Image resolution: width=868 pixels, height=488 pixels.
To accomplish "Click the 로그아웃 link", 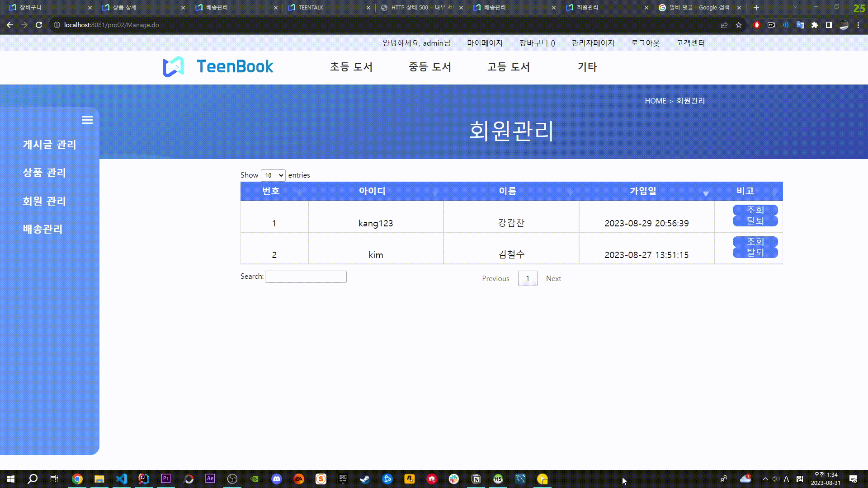I will click(645, 43).
